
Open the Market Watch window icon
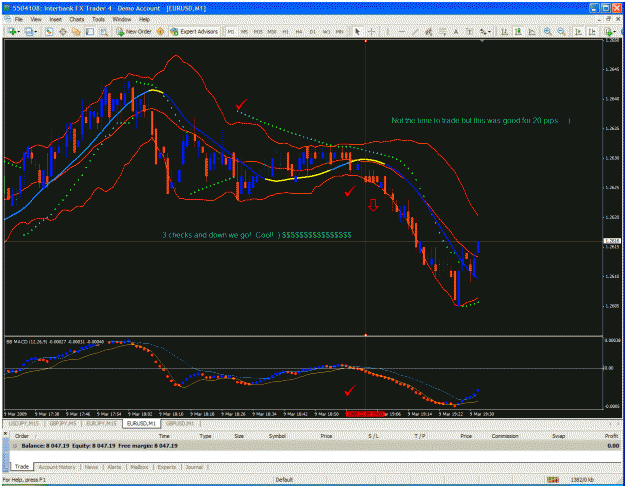click(x=49, y=31)
